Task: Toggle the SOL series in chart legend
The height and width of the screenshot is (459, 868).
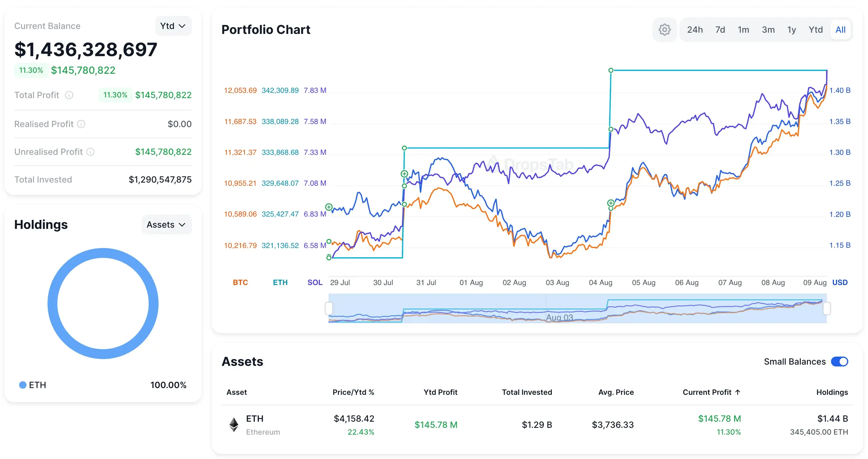Action: pos(315,283)
